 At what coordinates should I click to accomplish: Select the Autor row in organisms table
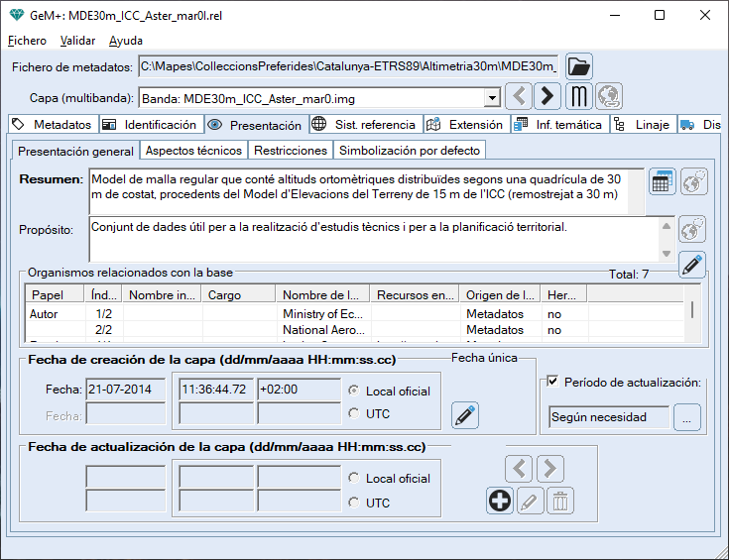click(x=45, y=313)
